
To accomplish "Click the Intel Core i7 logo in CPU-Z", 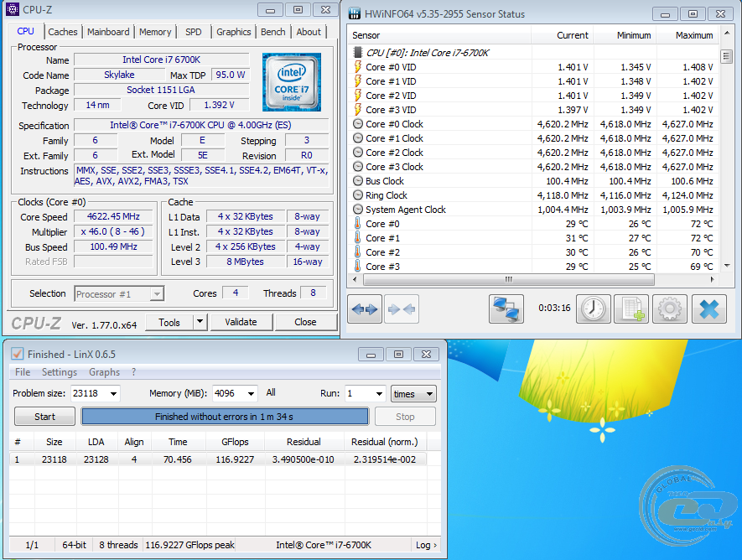I will pyautogui.click(x=292, y=82).
